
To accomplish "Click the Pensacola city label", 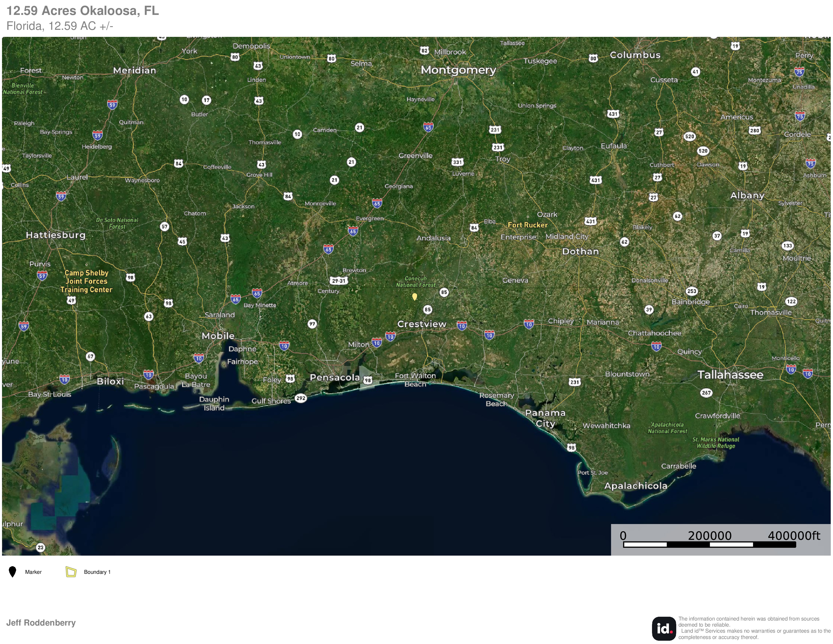I will pos(334,377).
